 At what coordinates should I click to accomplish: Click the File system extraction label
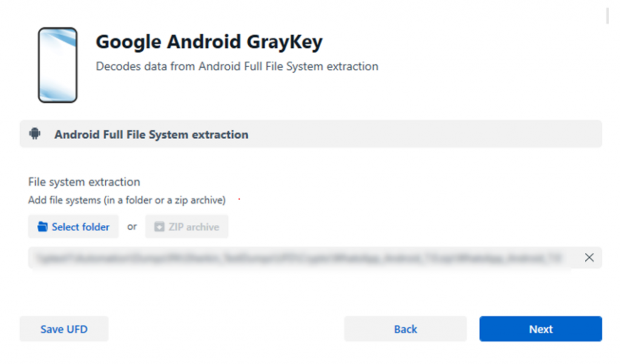click(84, 182)
